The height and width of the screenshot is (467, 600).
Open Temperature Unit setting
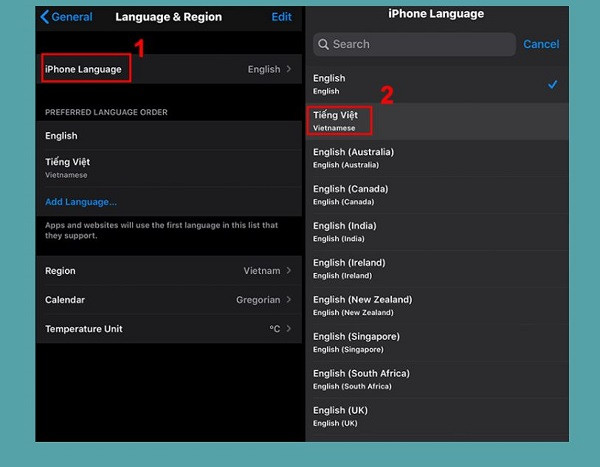[169, 329]
